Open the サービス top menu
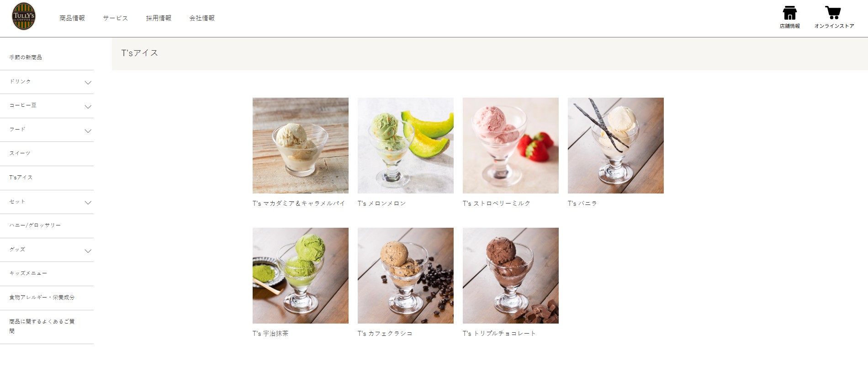The image size is (868, 387). pos(116,18)
